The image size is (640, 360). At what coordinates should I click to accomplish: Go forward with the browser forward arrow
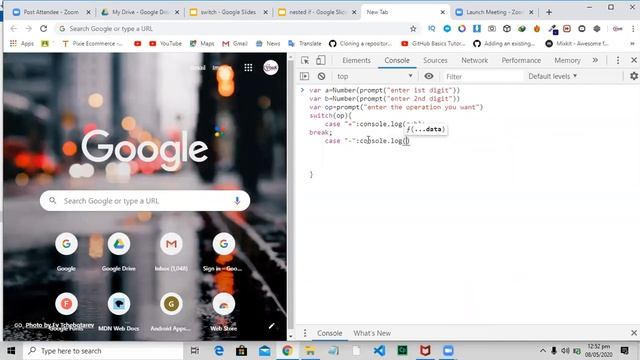pyautogui.click(x=29, y=29)
